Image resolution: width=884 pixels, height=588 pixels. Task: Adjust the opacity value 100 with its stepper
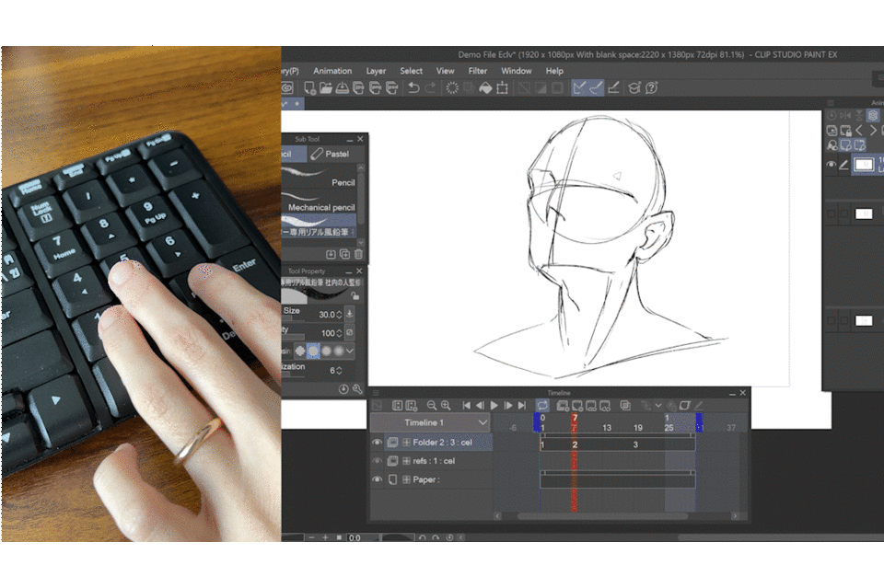pos(339,333)
